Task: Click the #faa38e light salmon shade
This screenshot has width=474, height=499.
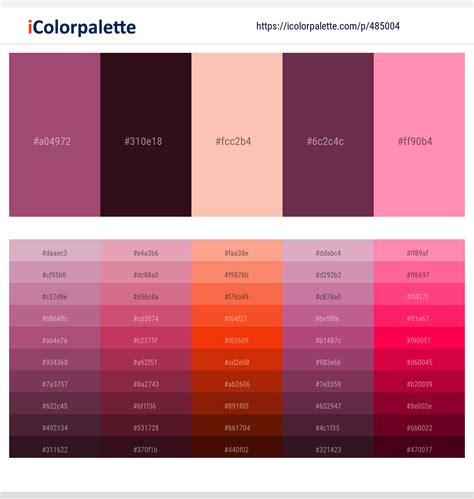Action: point(237,251)
